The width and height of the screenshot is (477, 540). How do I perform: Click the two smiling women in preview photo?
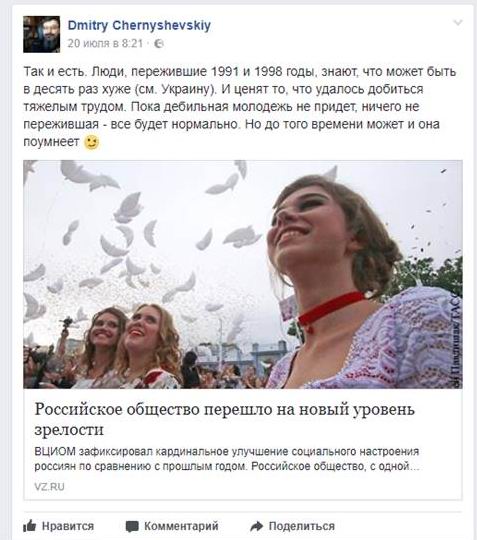[131, 346]
